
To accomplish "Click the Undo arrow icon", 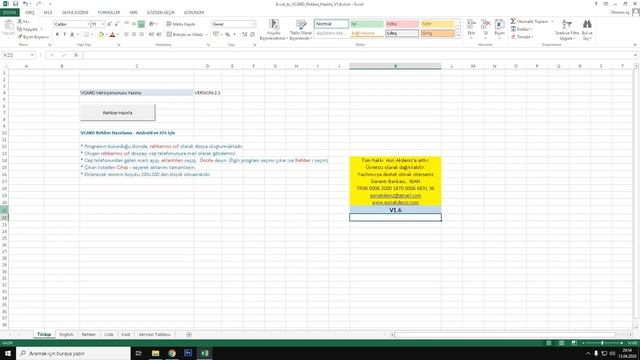I will (25, 4).
